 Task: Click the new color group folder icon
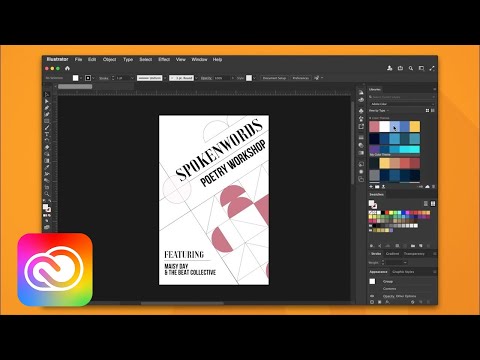(413, 246)
